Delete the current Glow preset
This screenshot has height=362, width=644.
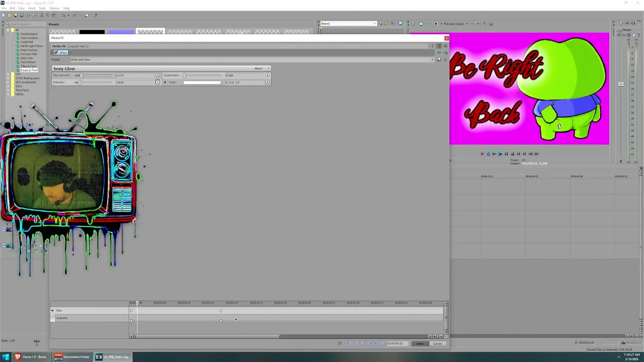445,59
